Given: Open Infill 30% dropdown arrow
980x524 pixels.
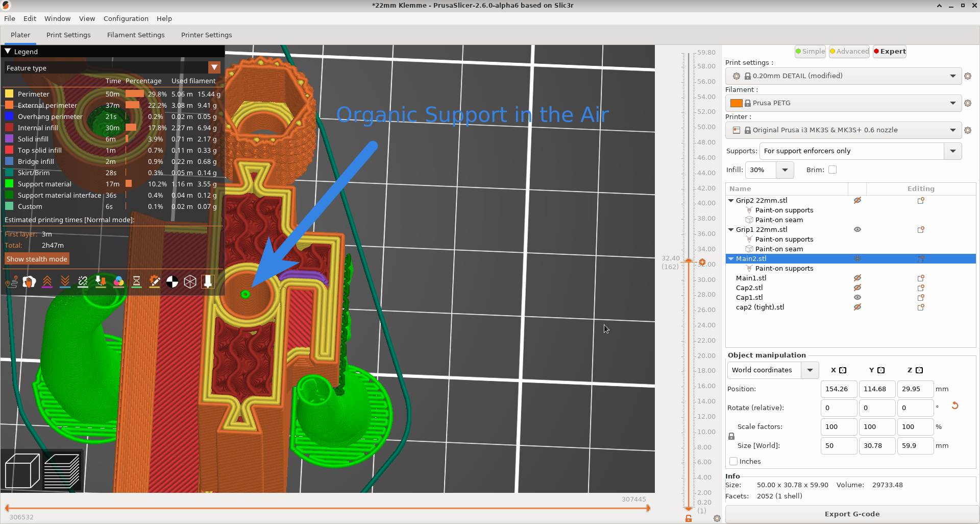Looking at the screenshot, I should (785, 170).
